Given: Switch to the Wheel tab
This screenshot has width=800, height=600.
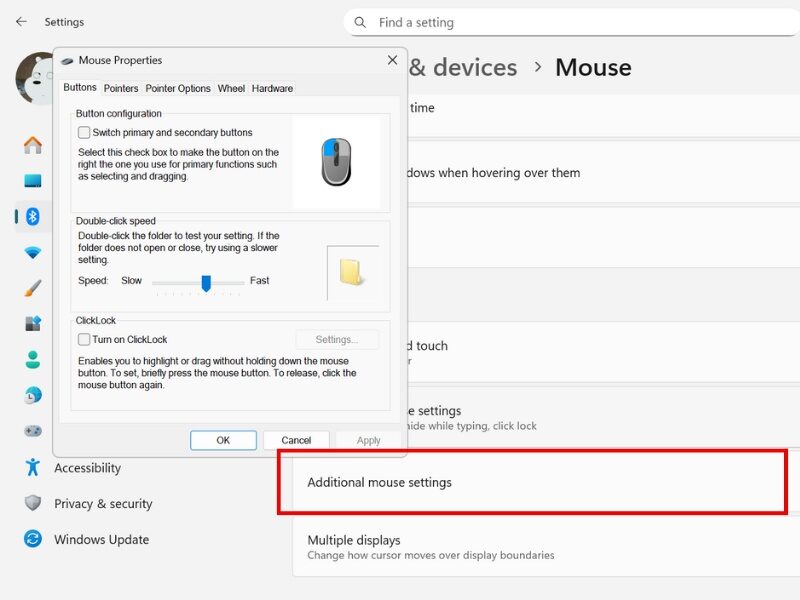Looking at the screenshot, I should (x=231, y=89).
